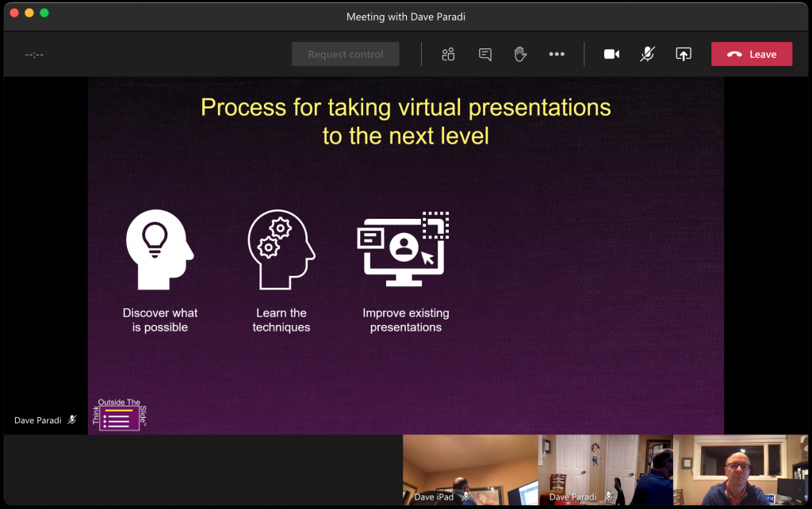Open the meeting chat panel
Image resolution: width=812 pixels, height=509 pixels.
(x=485, y=54)
